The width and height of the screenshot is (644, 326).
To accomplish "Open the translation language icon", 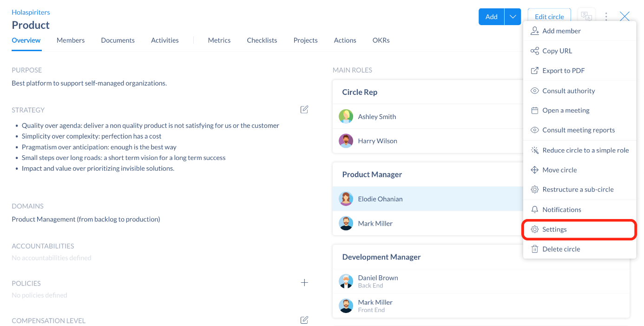I will pyautogui.click(x=586, y=17).
